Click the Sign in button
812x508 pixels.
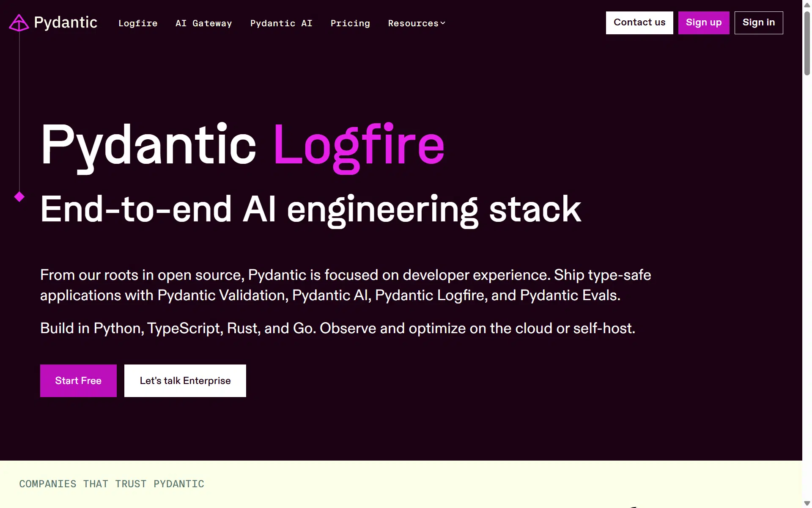point(759,23)
